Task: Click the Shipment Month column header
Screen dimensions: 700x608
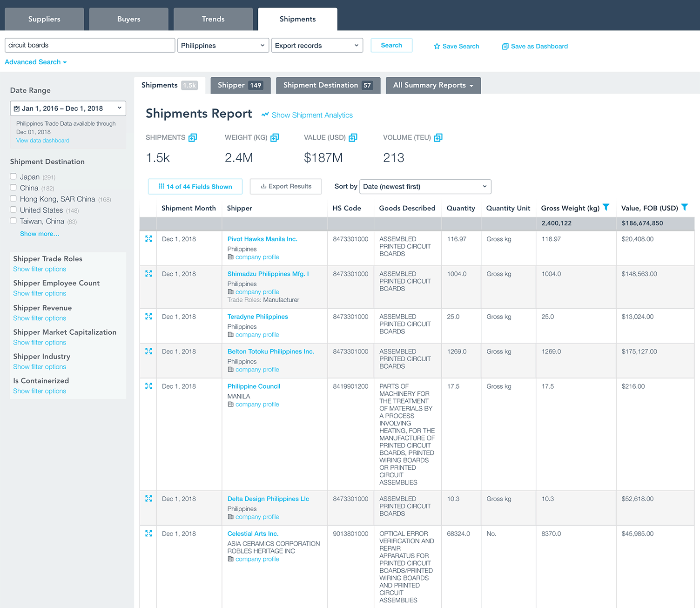Action: (x=188, y=208)
